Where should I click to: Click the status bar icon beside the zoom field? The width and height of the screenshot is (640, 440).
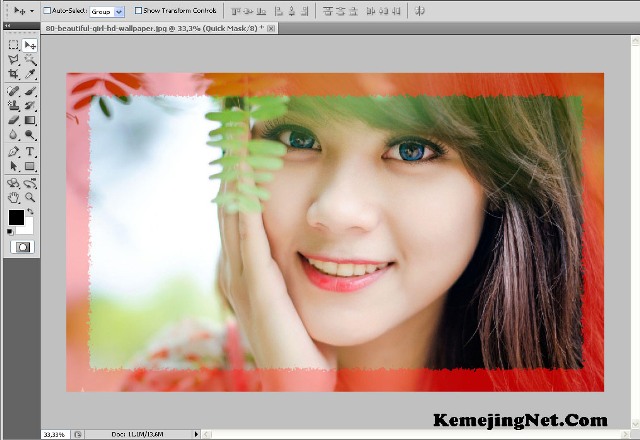pyautogui.click(x=78, y=434)
